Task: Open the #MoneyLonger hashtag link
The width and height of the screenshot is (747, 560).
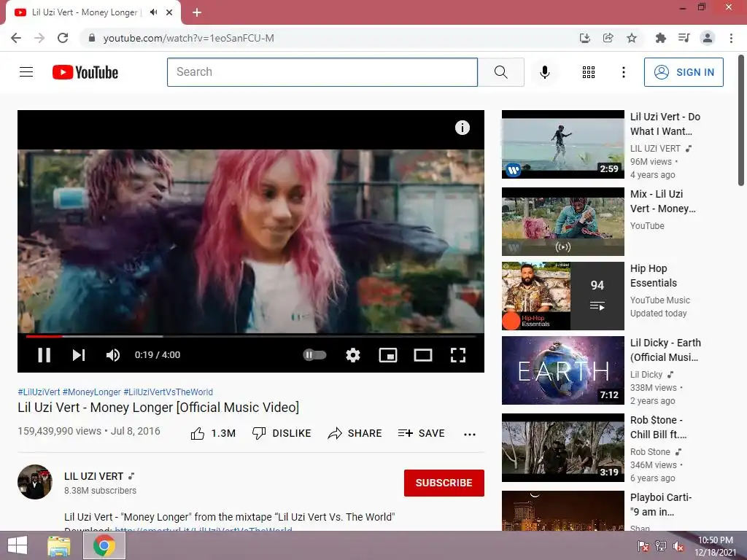Action: pos(91,392)
